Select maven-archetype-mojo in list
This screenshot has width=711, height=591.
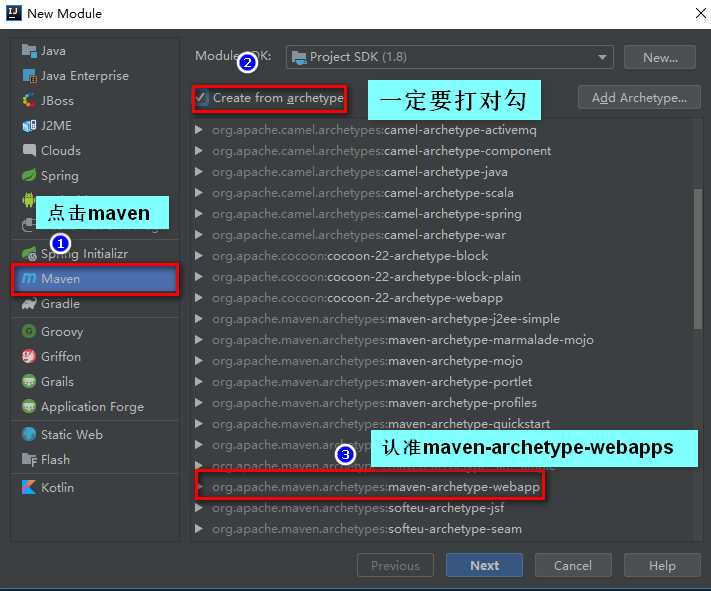point(367,361)
